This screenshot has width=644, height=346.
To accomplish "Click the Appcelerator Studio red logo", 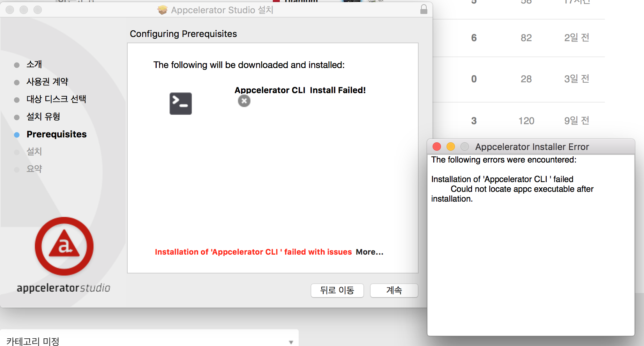I will 64,246.
